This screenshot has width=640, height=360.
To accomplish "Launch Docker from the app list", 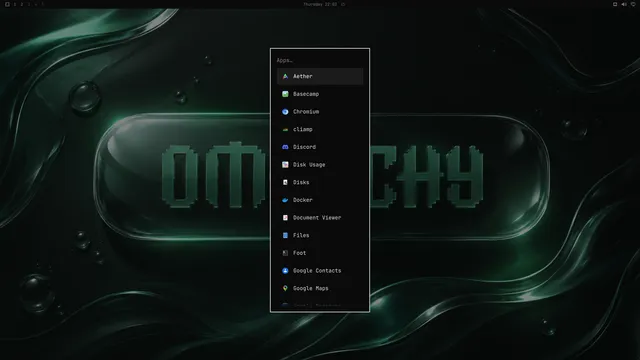I will (320, 200).
